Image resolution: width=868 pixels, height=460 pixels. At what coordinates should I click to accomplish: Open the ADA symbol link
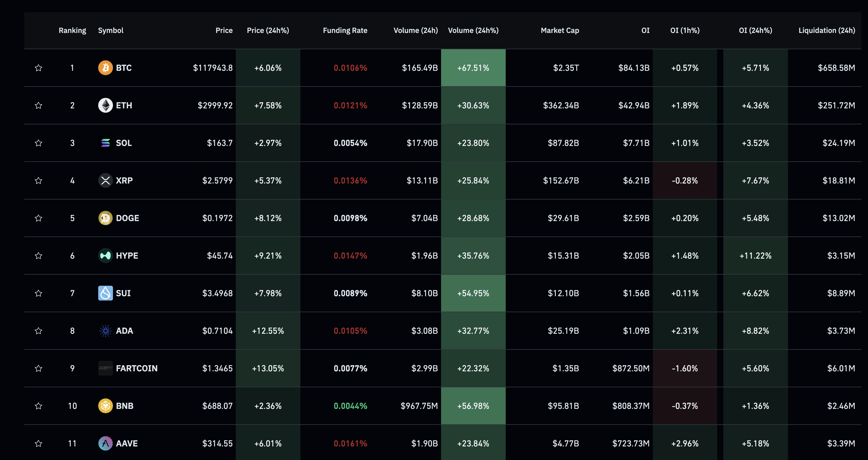[x=124, y=331]
